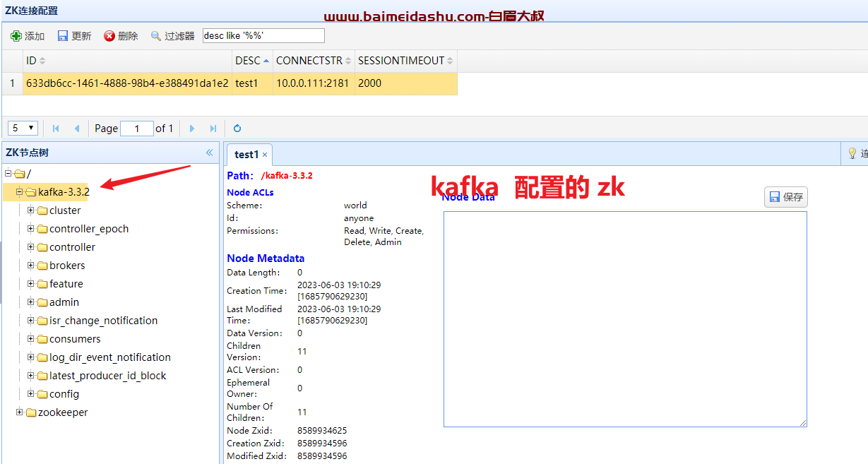Expand the admin tree node
The width and height of the screenshot is (868, 464).
pyautogui.click(x=31, y=302)
